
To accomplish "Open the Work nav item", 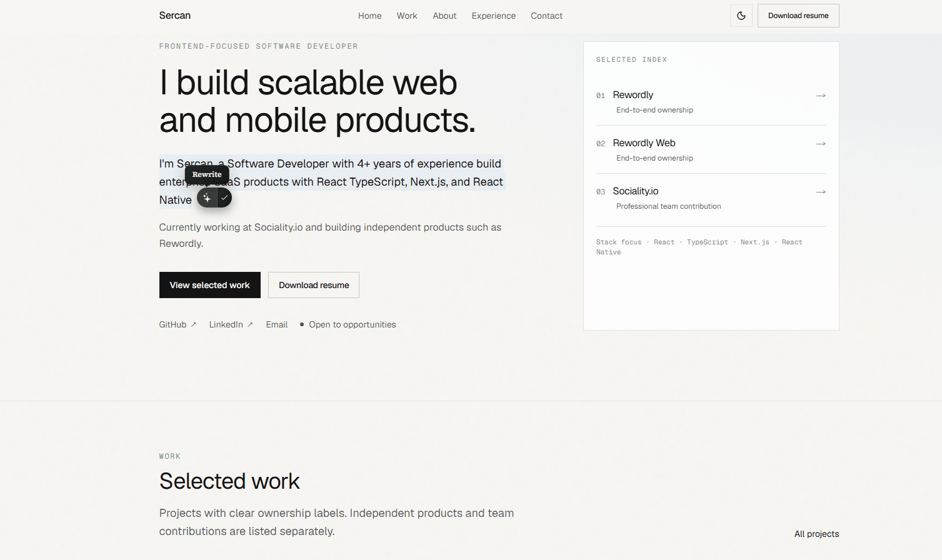I will tap(407, 16).
